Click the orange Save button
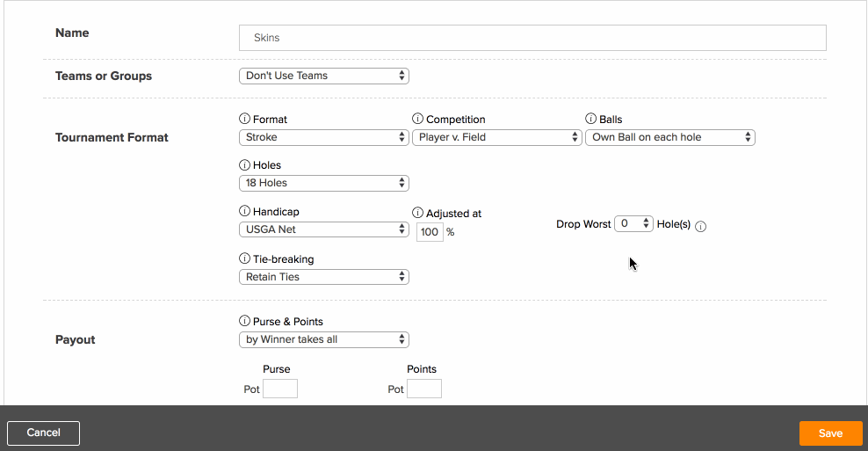Viewport: 868px width, 451px height. click(x=831, y=433)
